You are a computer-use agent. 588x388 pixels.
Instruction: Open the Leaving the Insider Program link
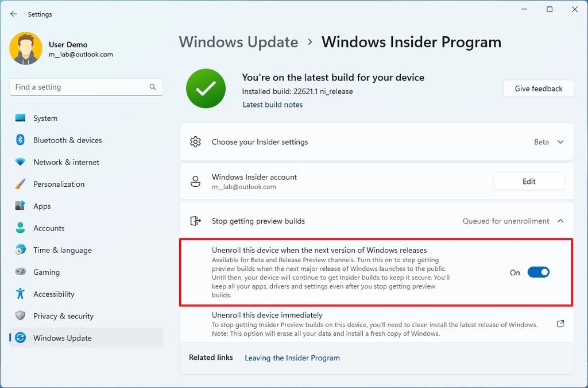(x=292, y=358)
